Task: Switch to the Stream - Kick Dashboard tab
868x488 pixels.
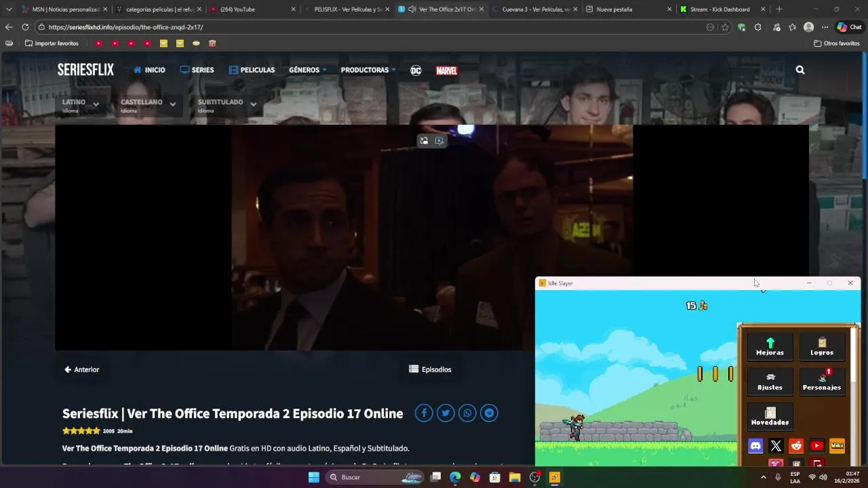Action: coord(722,9)
